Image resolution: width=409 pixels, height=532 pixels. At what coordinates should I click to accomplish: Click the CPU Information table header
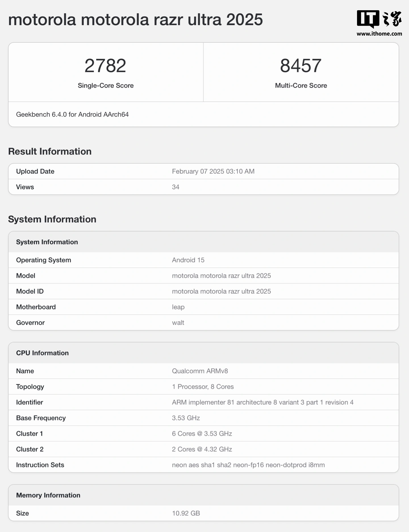coord(42,353)
